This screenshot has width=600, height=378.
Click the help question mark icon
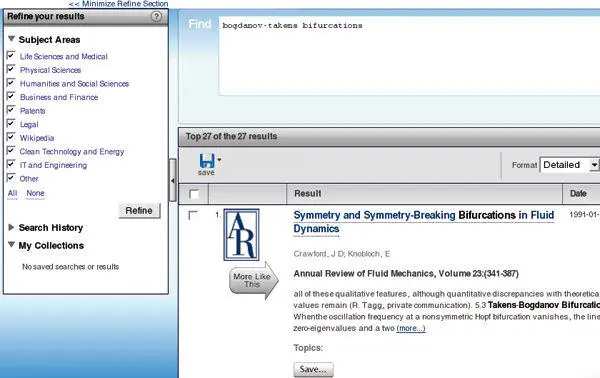(x=156, y=16)
